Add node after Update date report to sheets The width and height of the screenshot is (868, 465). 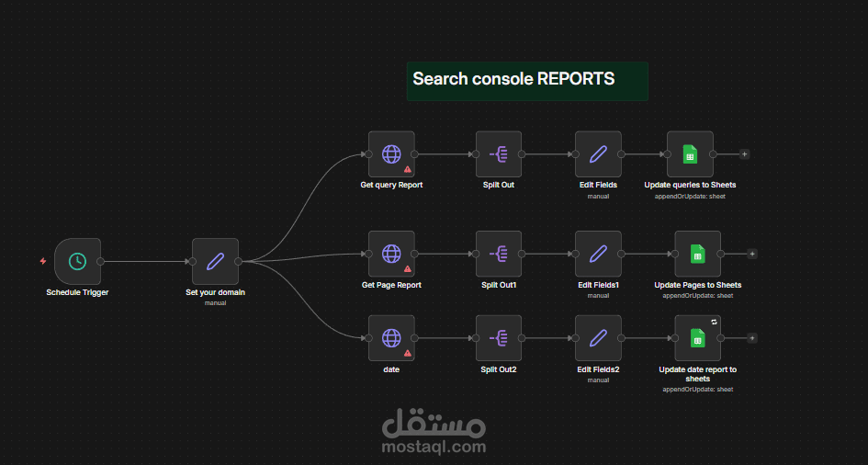[752, 338]
